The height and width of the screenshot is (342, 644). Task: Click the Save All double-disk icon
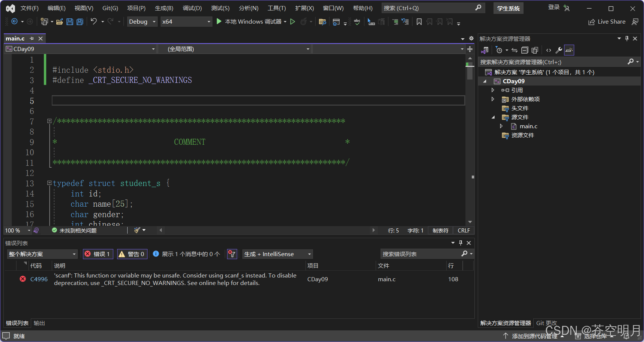tap(80, 22)
